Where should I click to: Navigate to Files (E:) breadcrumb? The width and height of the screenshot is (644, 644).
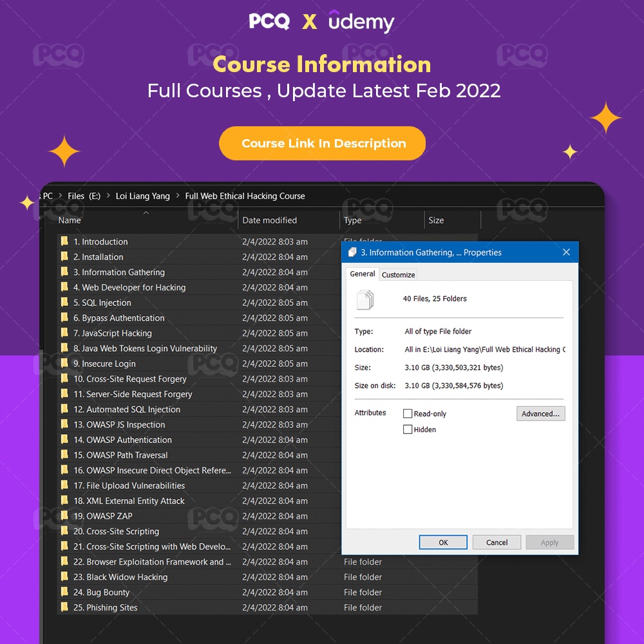[x=84, y=196]
